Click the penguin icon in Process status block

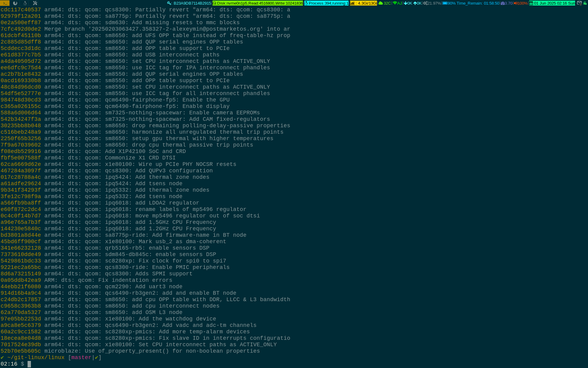pyautogui.click(x=306, y=3)
